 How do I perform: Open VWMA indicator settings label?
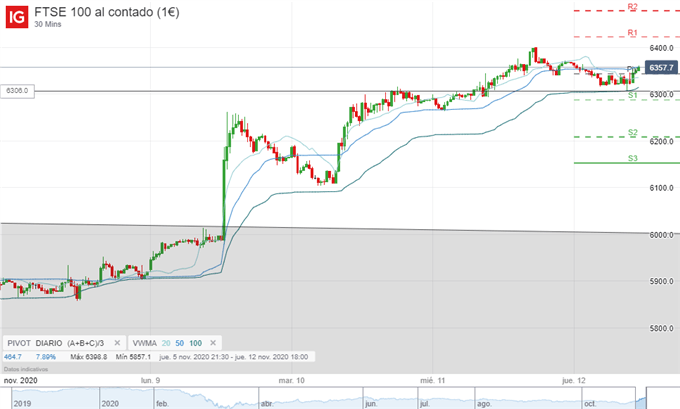(x=144, y=343)
